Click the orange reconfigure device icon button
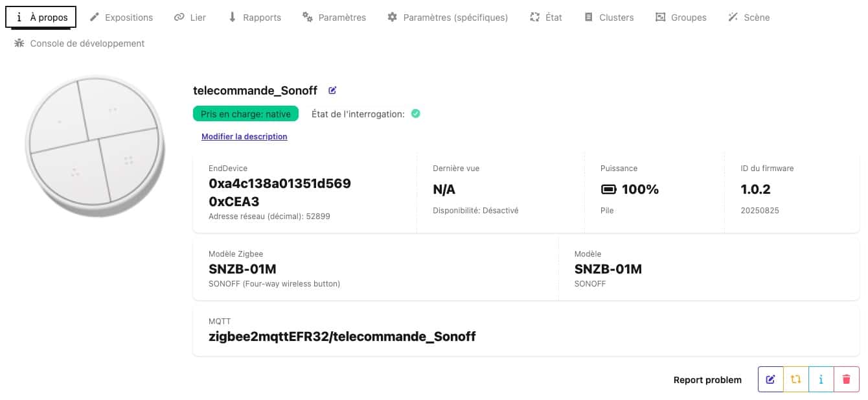 [x=795, y=380]
